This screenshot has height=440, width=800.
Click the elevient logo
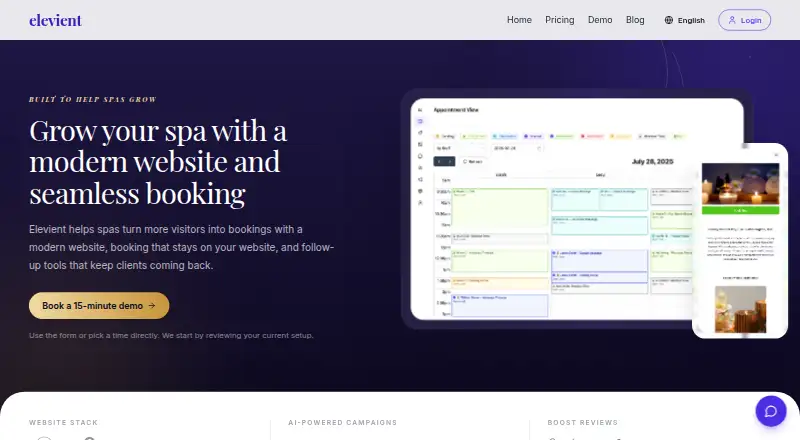55,20
